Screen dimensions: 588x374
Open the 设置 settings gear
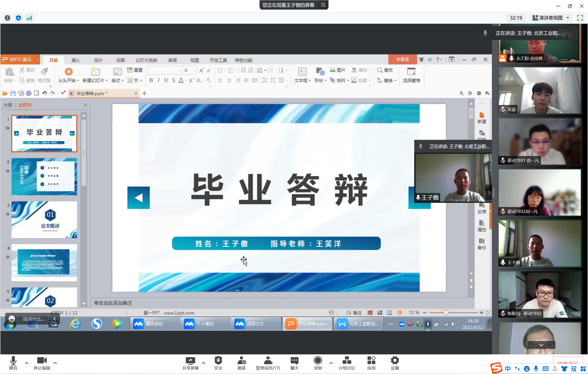coord(395,360)
